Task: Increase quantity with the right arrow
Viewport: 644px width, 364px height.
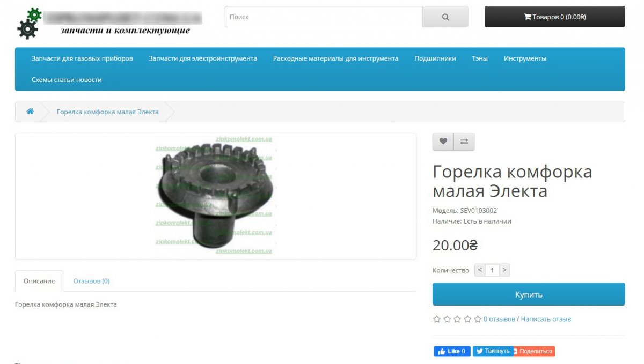Action: pos(504,270)
